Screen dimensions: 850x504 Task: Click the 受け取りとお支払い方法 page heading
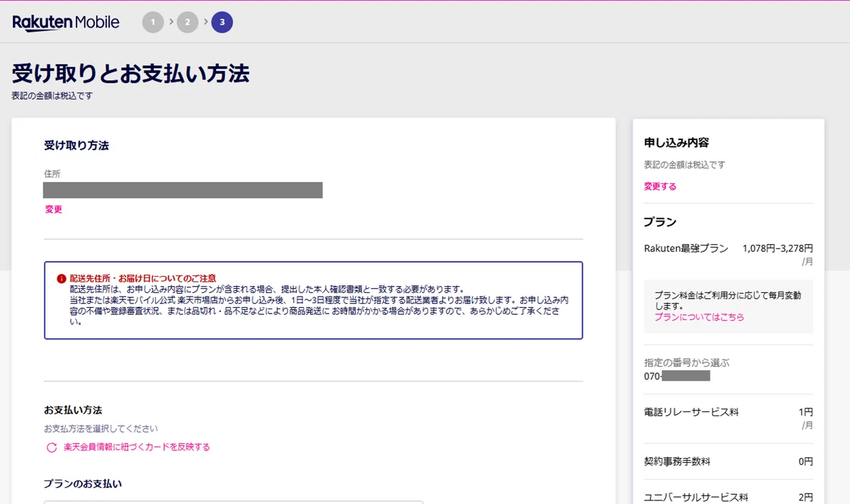click(130, 74)
